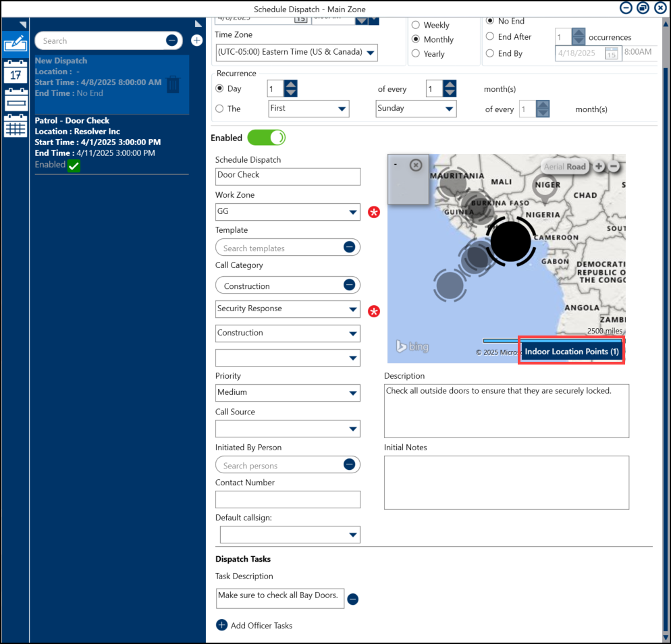Clear the Search templates field
The height and width of the screenshot is (644, 671).
pos(349,247)
